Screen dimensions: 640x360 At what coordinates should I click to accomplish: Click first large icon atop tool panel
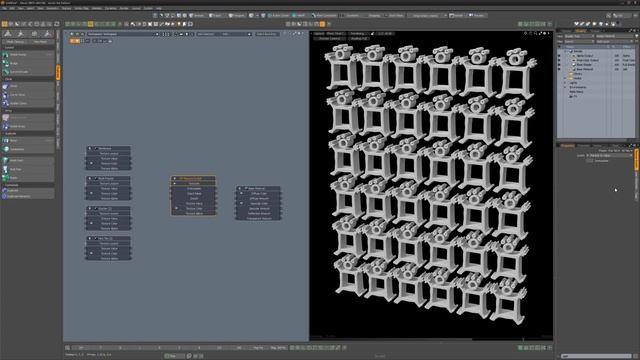(x=7, y=34)
